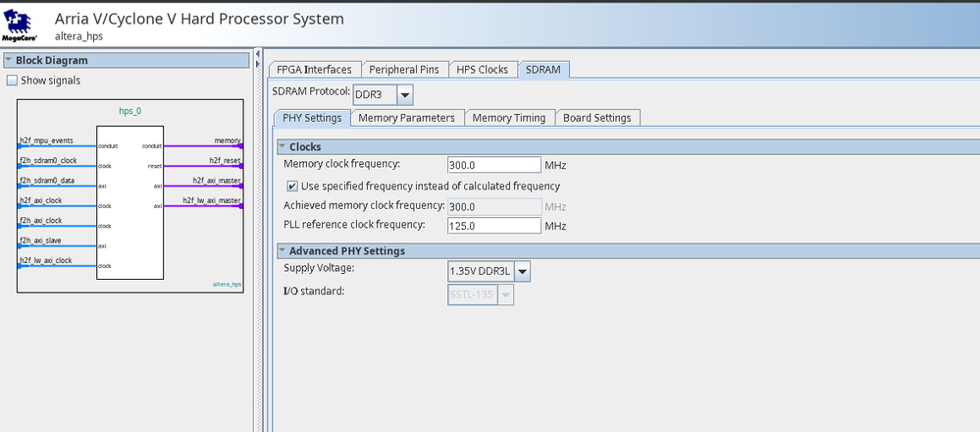The image size is (980, 432).
Task: Switch to the Peripheral Pins tab
Action: (404, 69)
